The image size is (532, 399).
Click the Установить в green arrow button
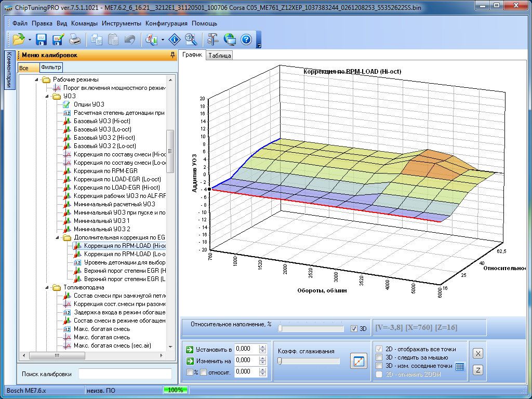(x=190, y=349)
